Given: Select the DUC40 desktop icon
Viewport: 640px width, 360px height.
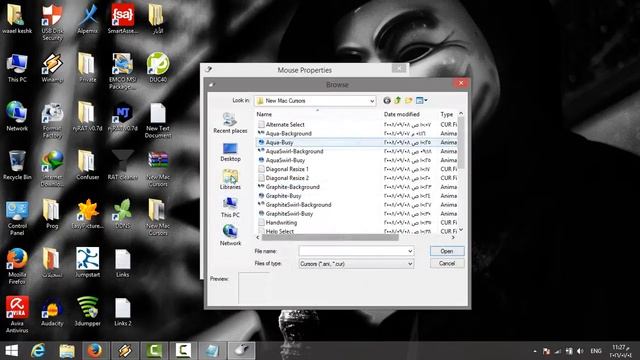Looking at the screenshot, I should pyautogui.click(x=158, y=68).
